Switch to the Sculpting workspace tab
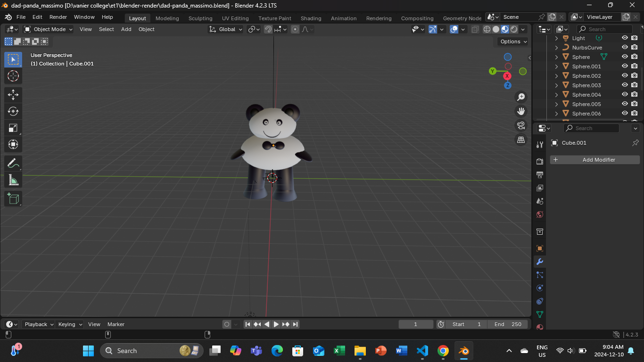644x362 pixels. pyautogui.click(x=200, y=18)
